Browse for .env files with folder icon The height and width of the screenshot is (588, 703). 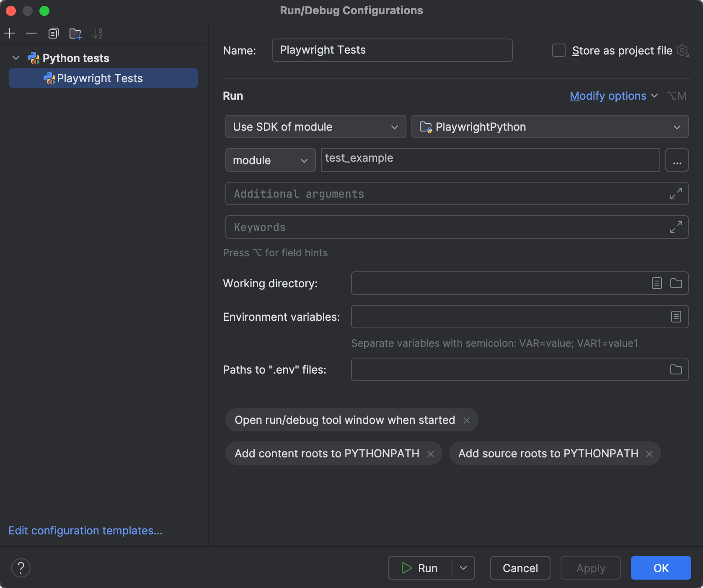pyautogui.click(x=676, y=369)
